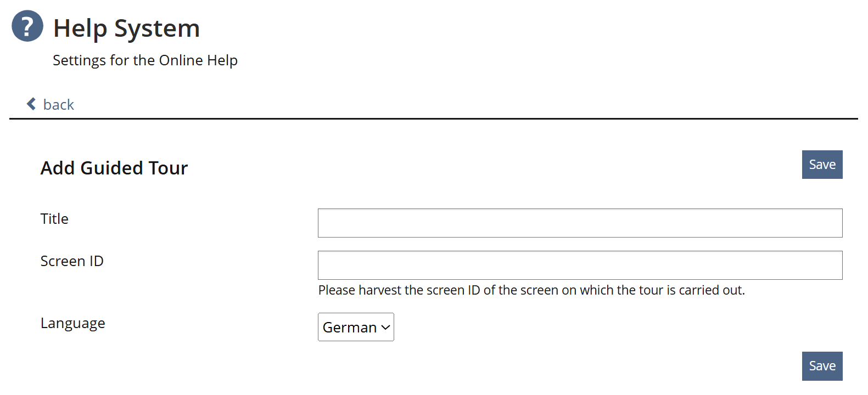The width and height of the screenshot is (868, 395).
Task: Click the chevron arrow in the Language select
Action: (385, 327)
